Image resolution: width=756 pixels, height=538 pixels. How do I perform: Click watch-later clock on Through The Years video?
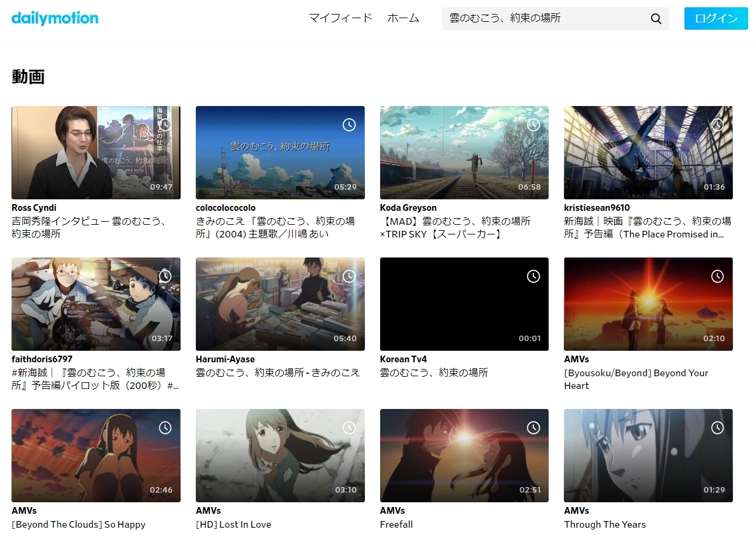point(717,428)
